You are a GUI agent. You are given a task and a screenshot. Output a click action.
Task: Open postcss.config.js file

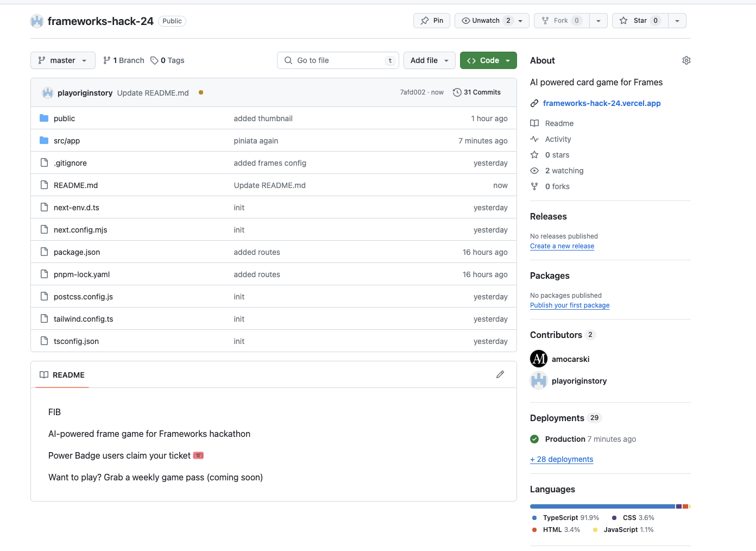(x=83, y=297)
